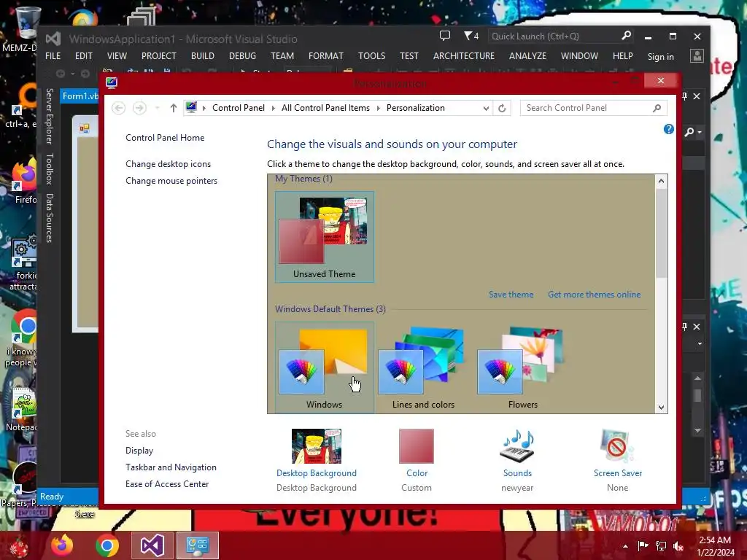Open the EDIT menu
747x560 pixels.
pos(83,55)
